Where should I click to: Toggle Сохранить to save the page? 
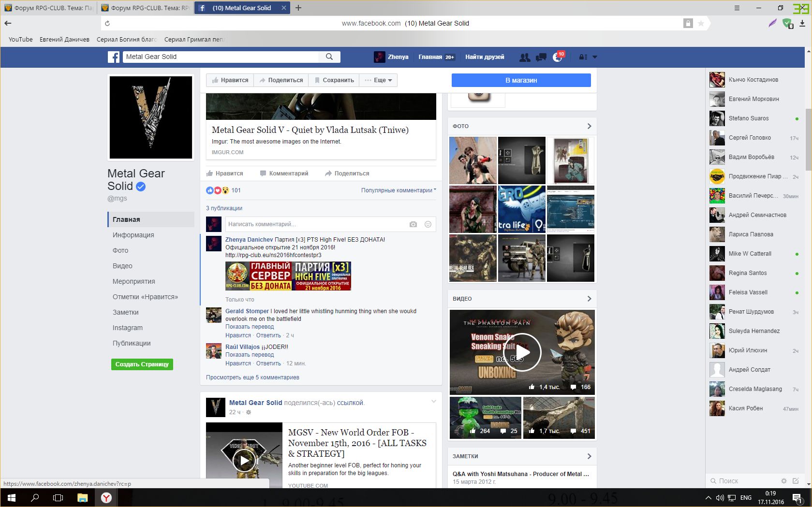[x=334, y=80]
